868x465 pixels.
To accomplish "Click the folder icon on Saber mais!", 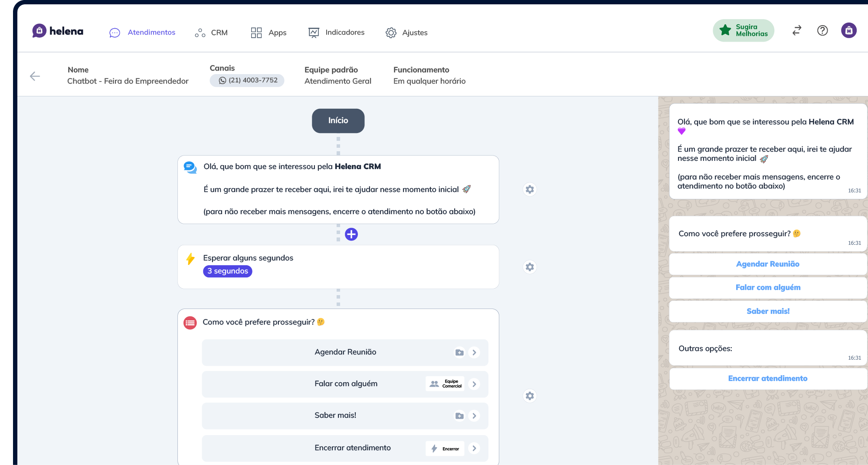I will pos(459,416).
